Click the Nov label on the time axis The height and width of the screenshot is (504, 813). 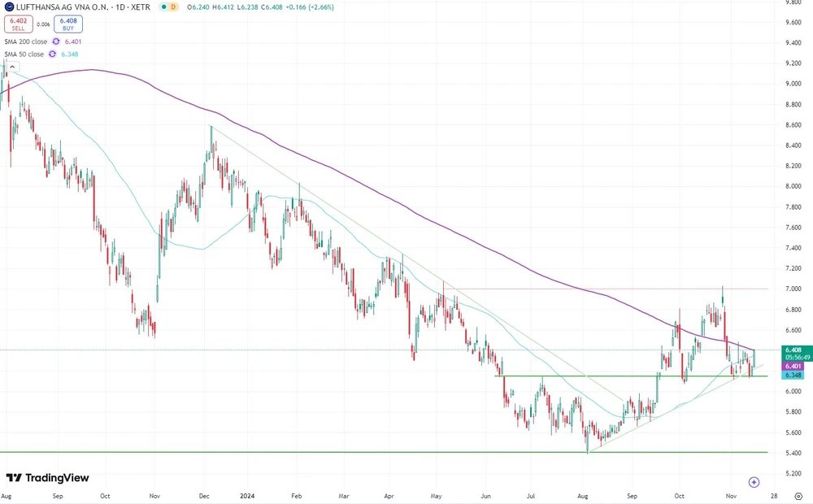pyautogui.click(x=730, y=496)
